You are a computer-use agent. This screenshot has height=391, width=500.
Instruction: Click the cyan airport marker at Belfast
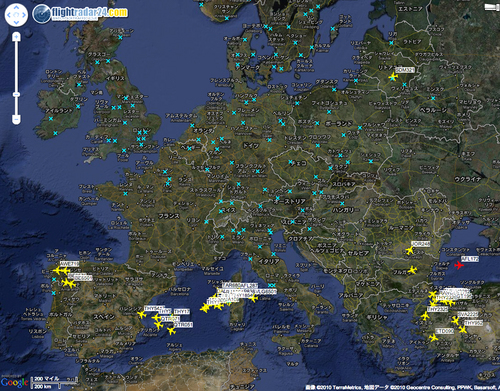(x=79, y=85)
